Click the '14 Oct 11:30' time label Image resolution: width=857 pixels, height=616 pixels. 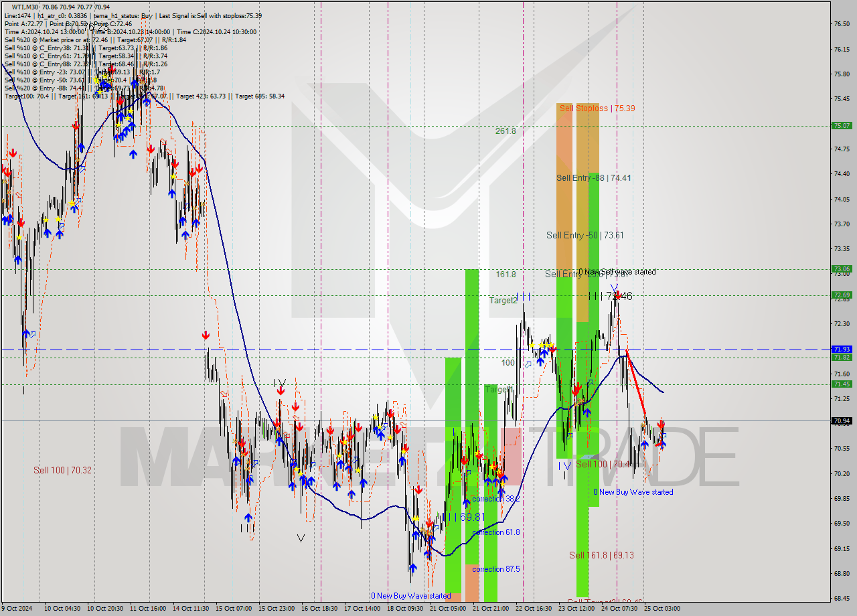coord(191,609)
